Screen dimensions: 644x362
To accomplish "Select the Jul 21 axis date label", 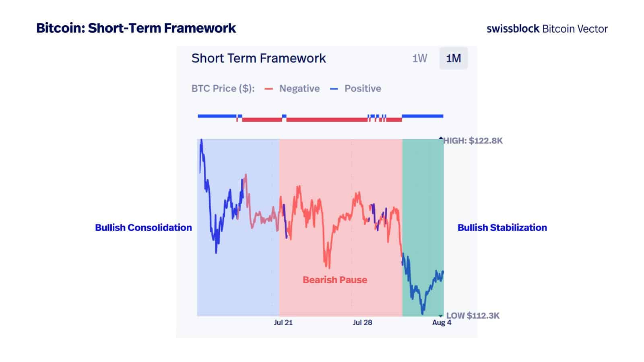I will click(283, 323).
